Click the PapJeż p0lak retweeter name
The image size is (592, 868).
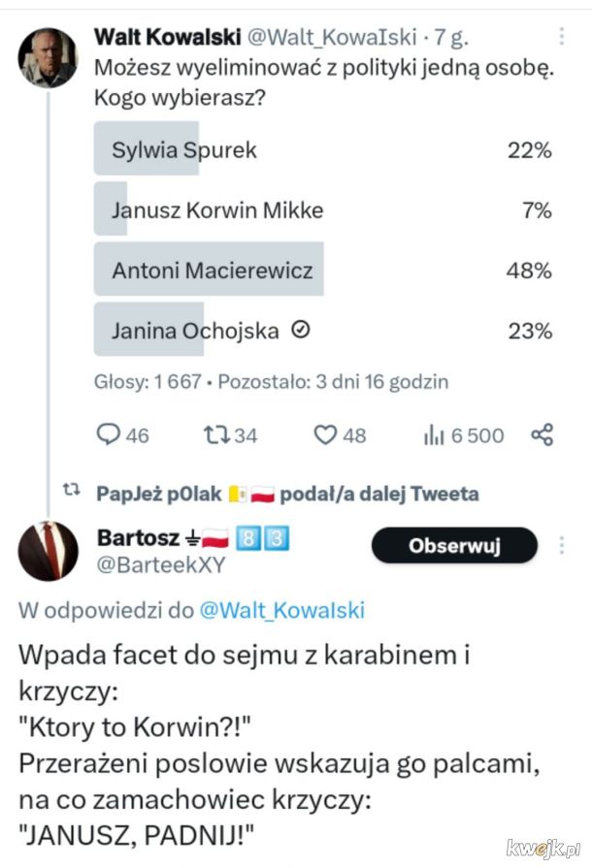[160, 494]
